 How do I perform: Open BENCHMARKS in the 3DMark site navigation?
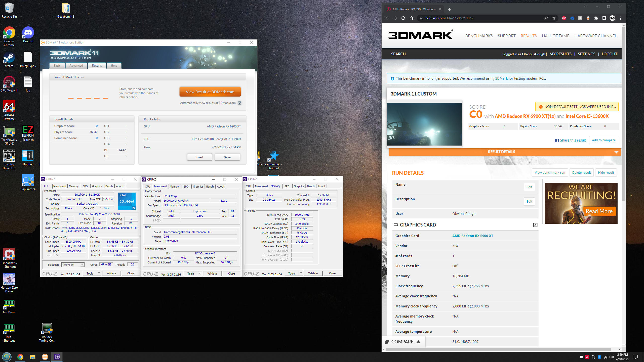[479, 36]
